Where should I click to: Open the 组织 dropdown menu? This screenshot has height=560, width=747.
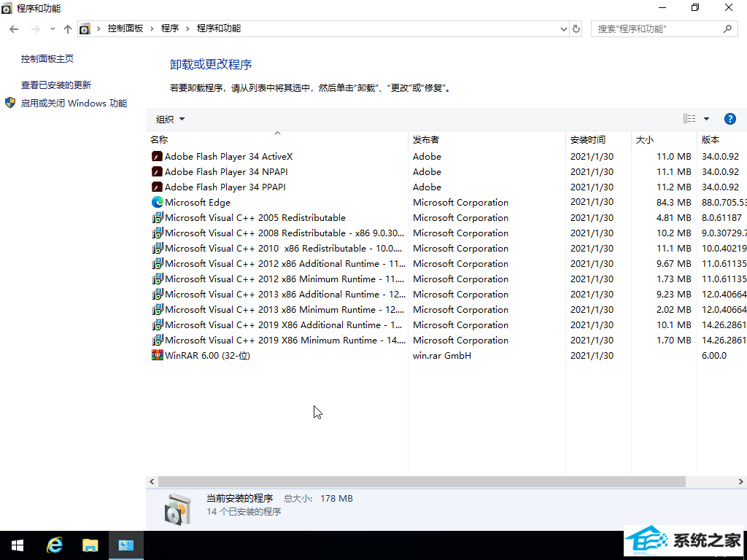(170, 119)
